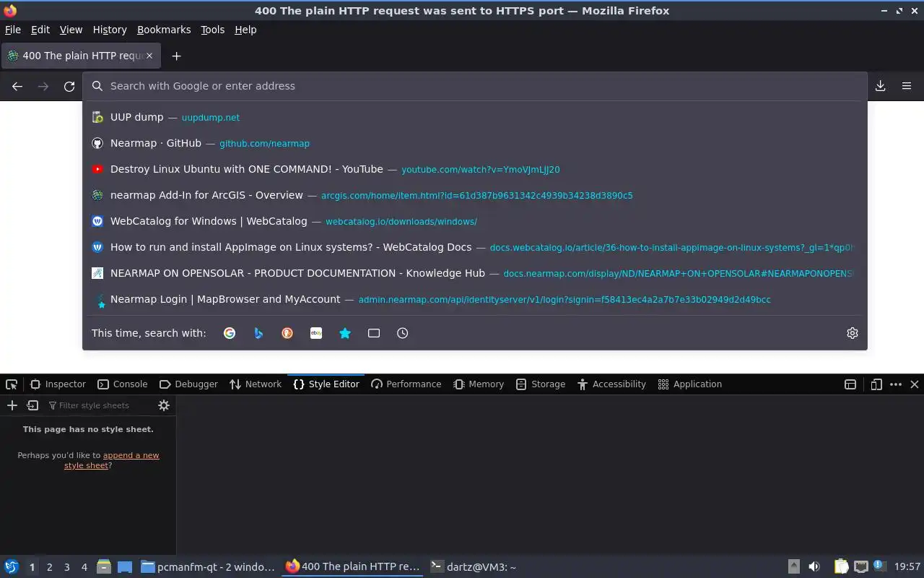The image size is (924, 578).
Task: Select the Nearmap · GitHub suggestion
Action: (x=475, y=143)
